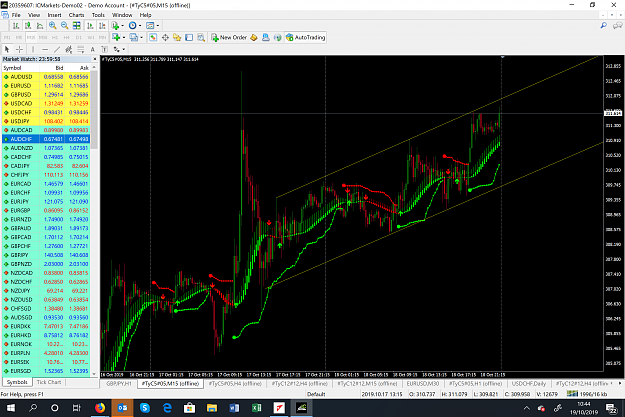This screenshot has height=417, width=625.
Task: Toggle the Market Watch panel icon
Action: pos(153,37)
